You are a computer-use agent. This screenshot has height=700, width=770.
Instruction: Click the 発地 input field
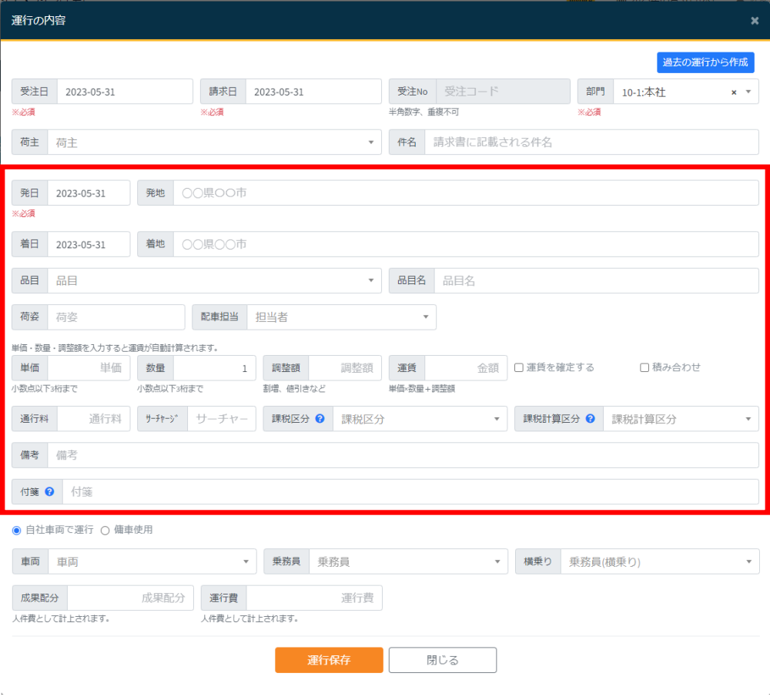coord(465,193)
